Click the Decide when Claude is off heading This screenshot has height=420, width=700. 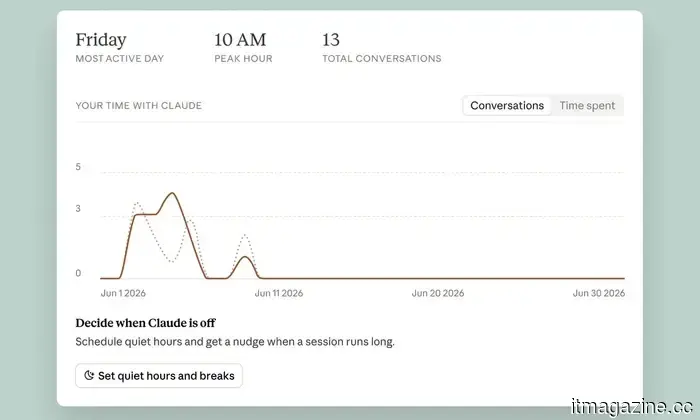pyautogui.click(x=146, y=323)
